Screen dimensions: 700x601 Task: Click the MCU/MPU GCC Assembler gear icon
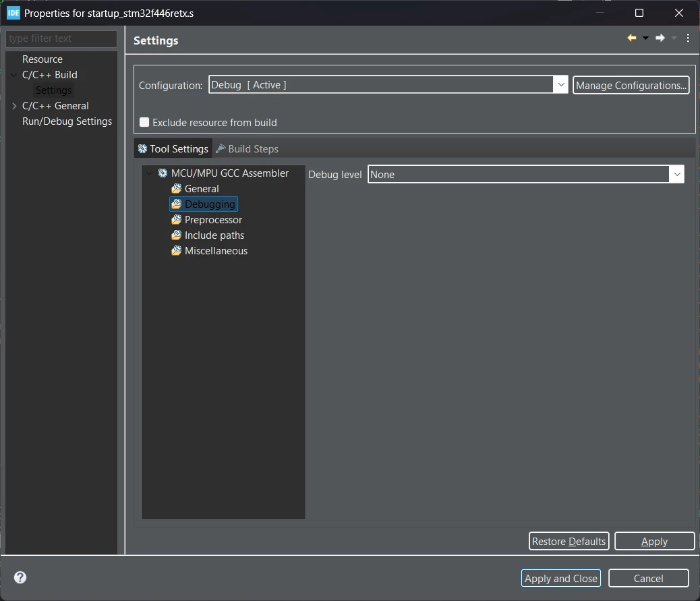163,173
